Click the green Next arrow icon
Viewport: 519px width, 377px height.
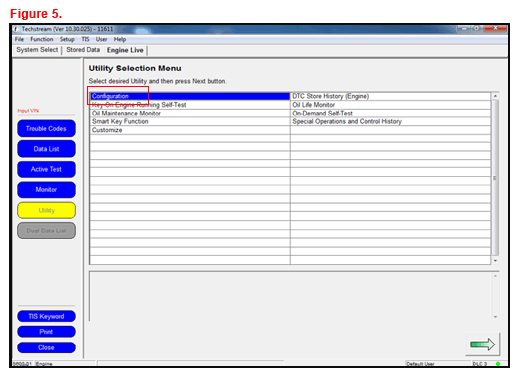point(482,344)
